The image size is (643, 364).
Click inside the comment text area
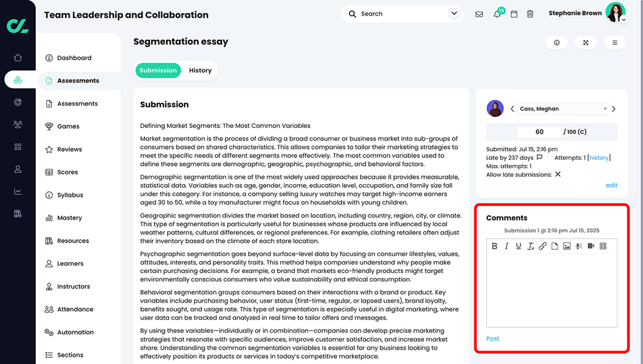551,290
